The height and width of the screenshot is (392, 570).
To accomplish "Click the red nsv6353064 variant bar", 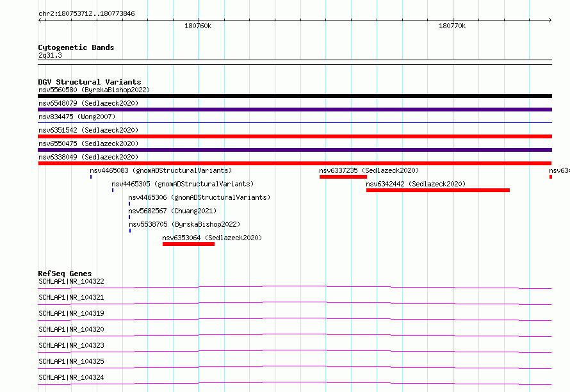I will tap(189, 244).
